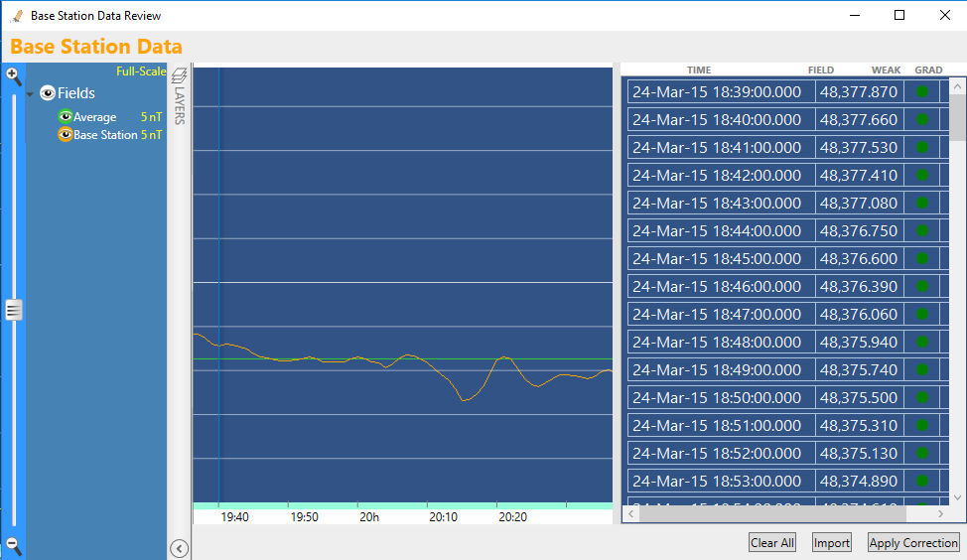Viewport: 967px width, 560px height.
Task: Toggle Base Station layer eye icon
Action: point(66,135)
